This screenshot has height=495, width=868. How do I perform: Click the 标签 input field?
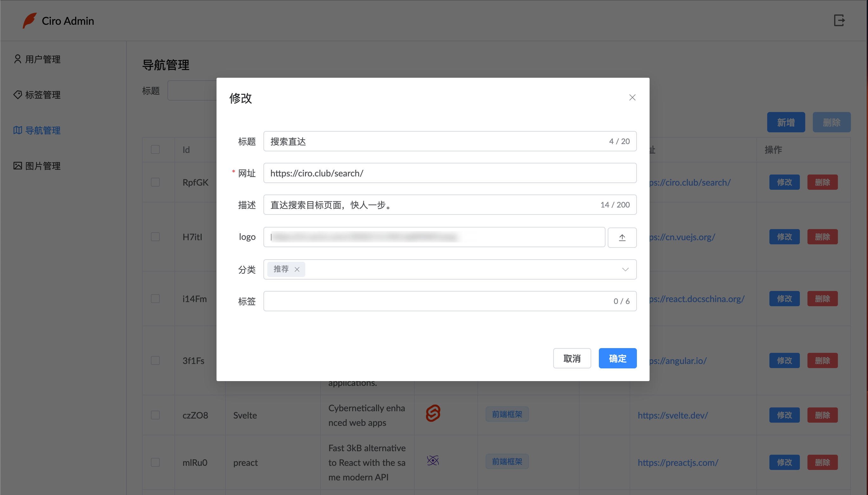[x=450, y=301]
